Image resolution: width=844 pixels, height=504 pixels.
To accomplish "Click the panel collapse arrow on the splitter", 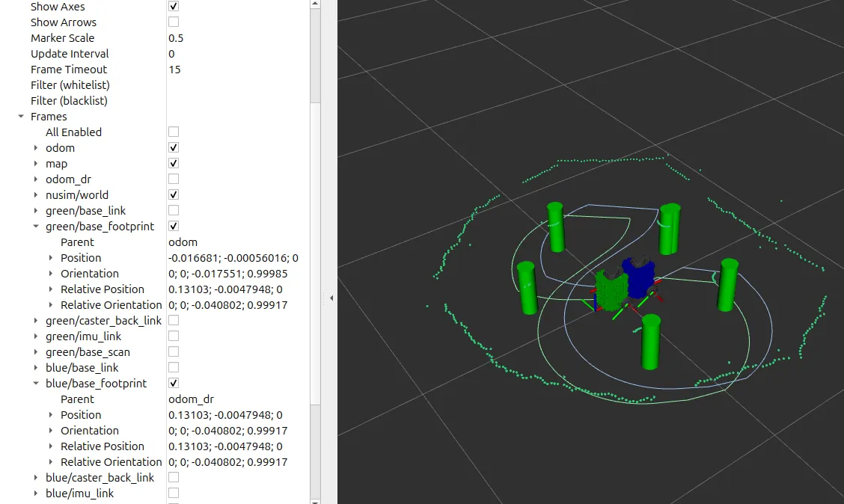I will pyautogui.click(x=331, y=298).
